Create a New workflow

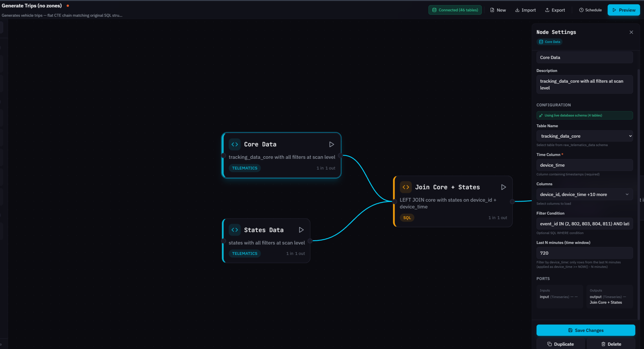click(x=498, y=10)
